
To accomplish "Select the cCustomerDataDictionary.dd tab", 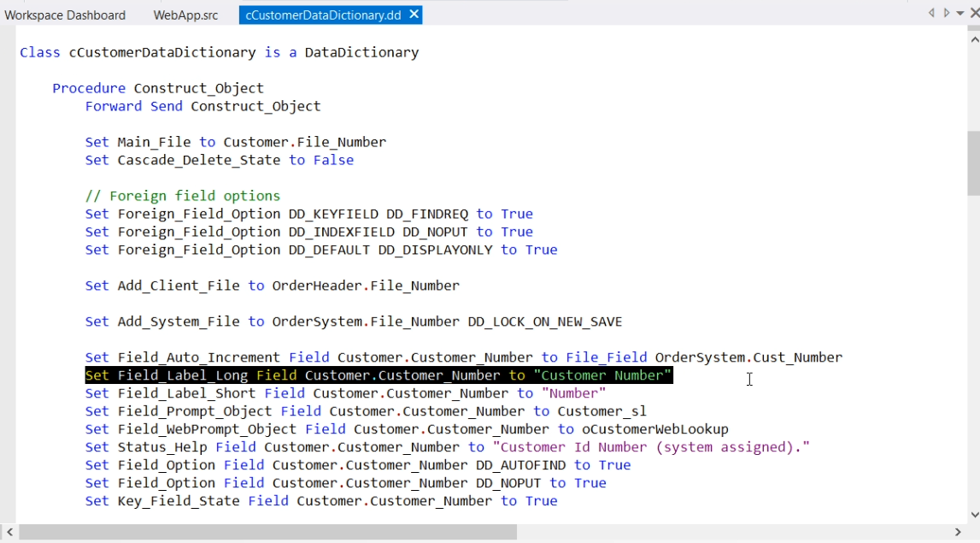I will (x=321, y=15).
